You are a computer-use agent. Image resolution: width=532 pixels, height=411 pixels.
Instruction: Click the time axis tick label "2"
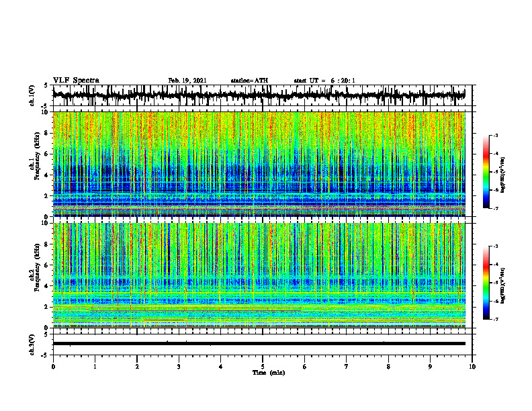click(x=137, y=367)
